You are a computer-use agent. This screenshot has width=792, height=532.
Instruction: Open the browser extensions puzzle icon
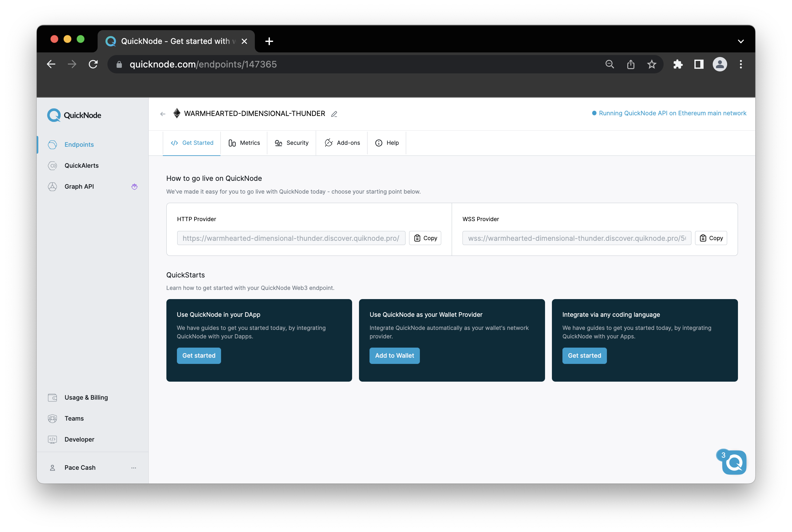coord(678,64)
